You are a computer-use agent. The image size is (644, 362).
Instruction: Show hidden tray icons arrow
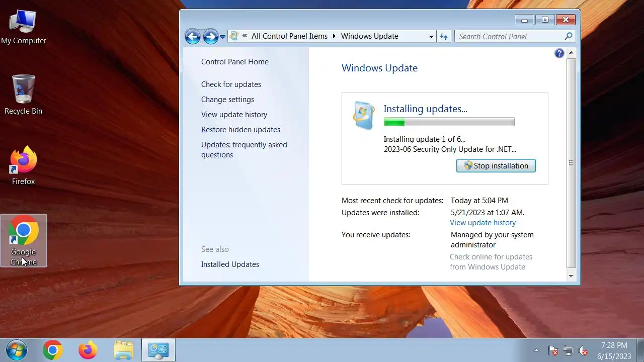point(536,350)
